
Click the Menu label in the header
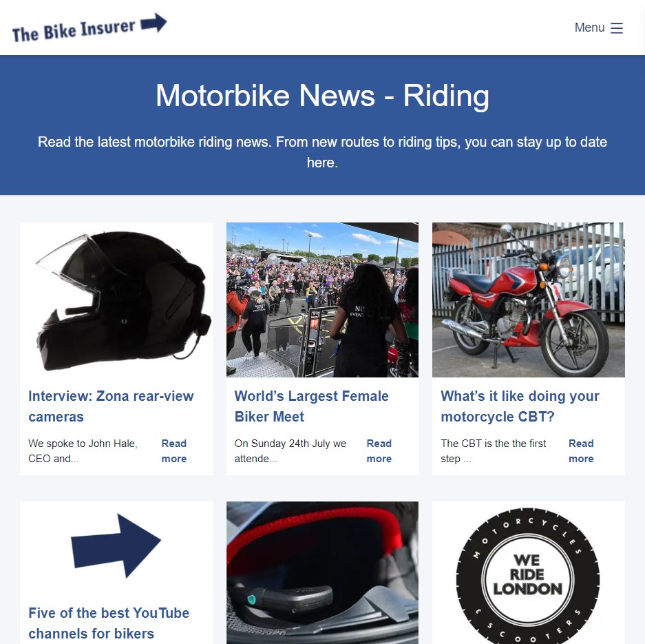(x=589, y=28)
